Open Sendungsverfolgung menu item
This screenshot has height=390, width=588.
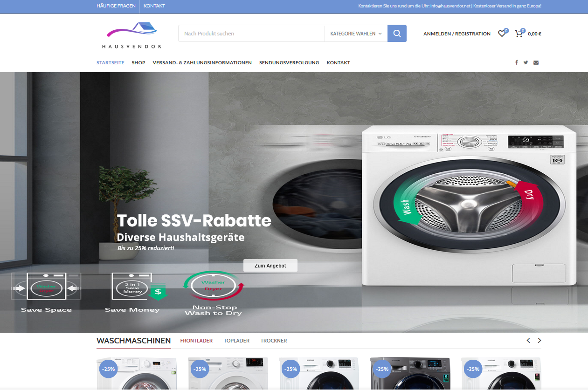[x=289, y=62]
